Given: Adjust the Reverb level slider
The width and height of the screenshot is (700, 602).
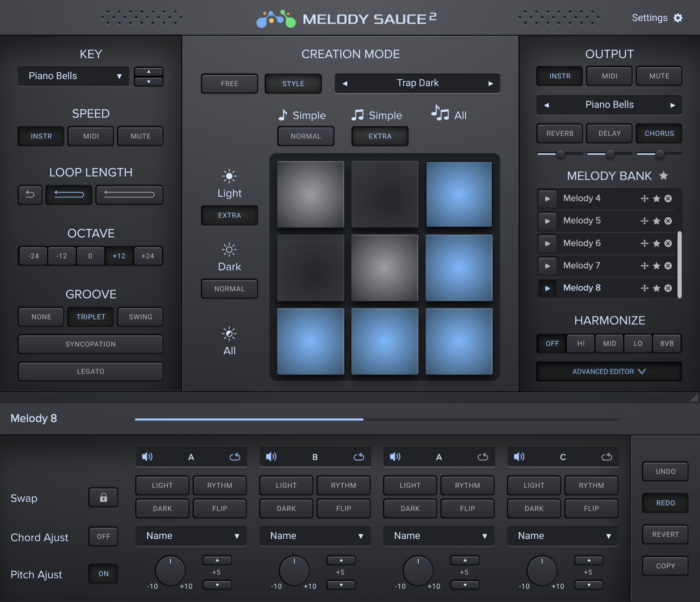Looking at the screenshot, I should click(x=559, y=154).
